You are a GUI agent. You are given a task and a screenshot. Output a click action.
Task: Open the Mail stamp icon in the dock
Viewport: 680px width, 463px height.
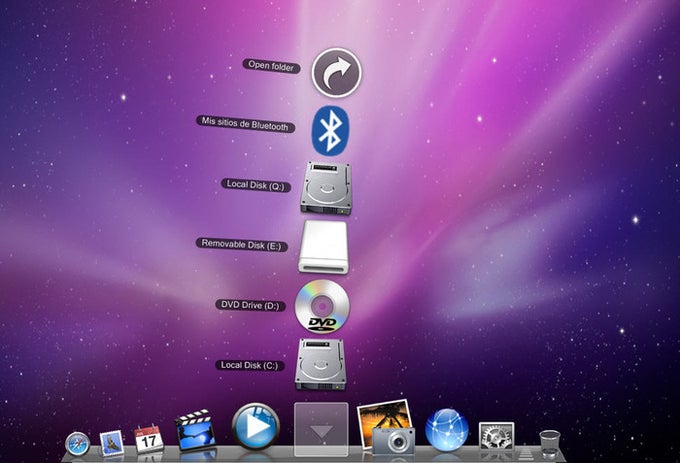click(112, 443)
